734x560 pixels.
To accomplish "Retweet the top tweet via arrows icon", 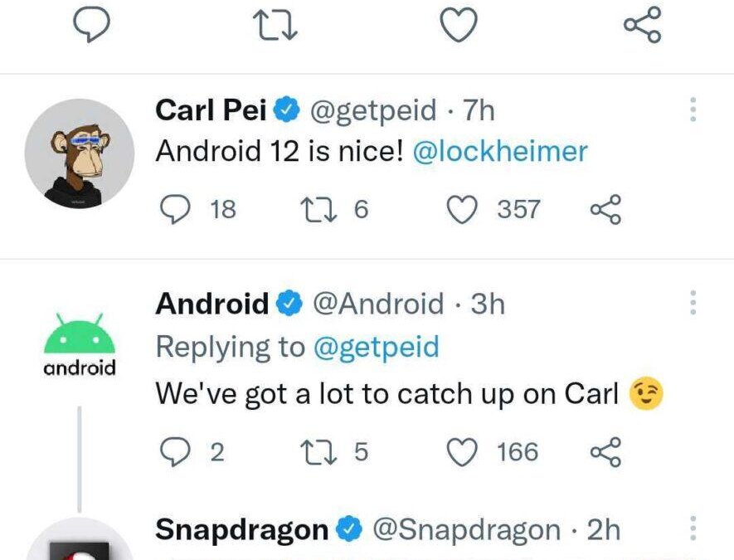I will click(x=275, y=26).
